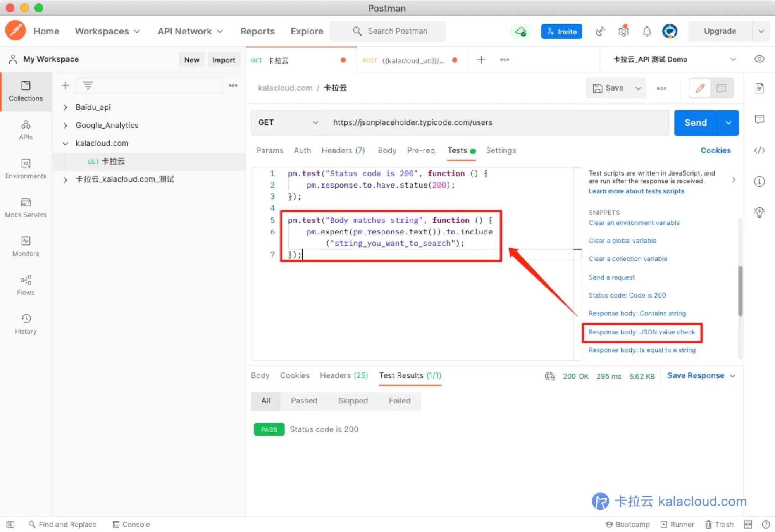Open the Upgrade dropdown arrow
The width and height of the screenshot is (775, 532).
click(761, 31)
